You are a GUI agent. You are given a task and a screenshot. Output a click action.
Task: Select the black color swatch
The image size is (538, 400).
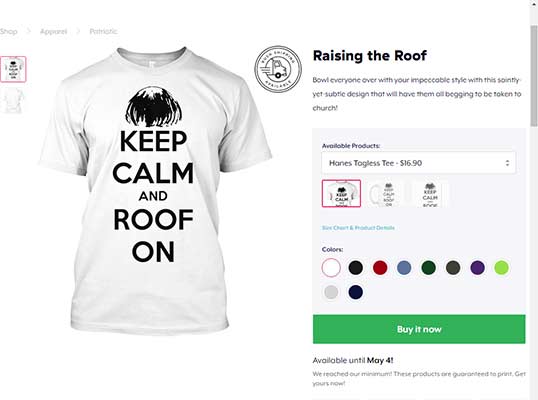point(355,268)
